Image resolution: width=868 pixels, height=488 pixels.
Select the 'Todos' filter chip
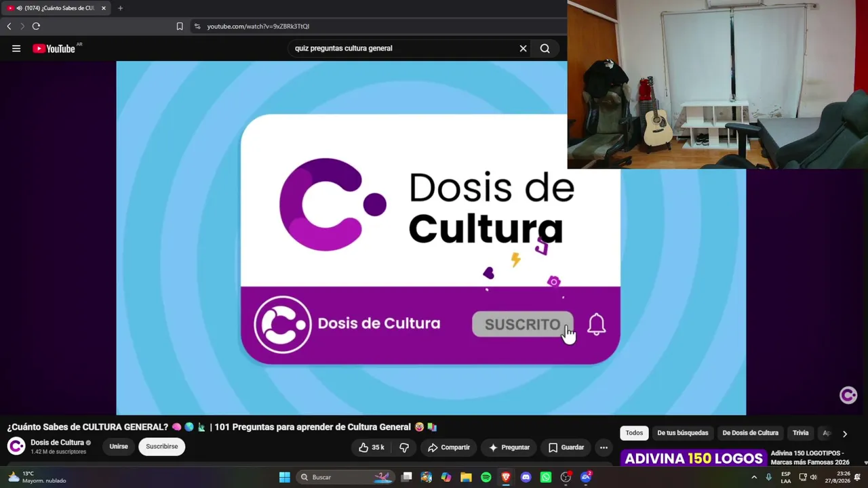pos(634,433)
